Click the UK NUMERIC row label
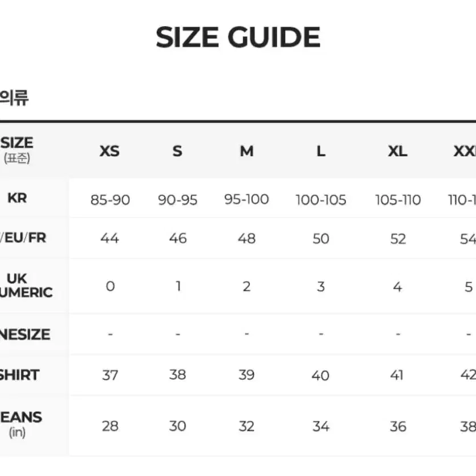This screenshot has width=476, height=476. coord(26,285)
